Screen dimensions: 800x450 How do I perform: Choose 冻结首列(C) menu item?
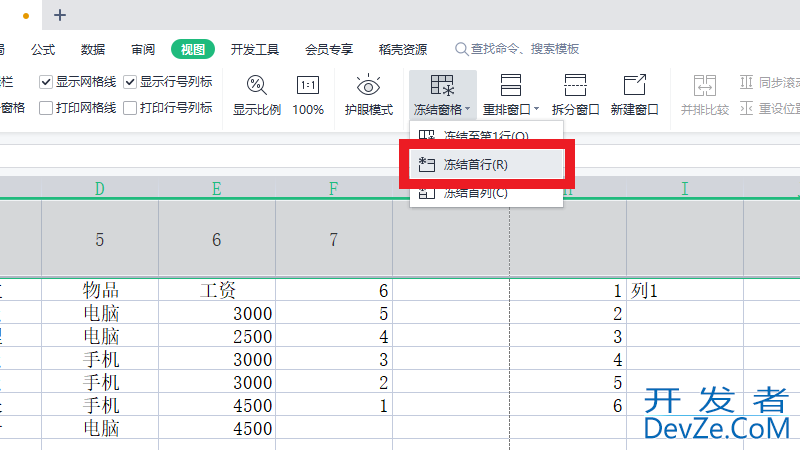tap(486, 195)
